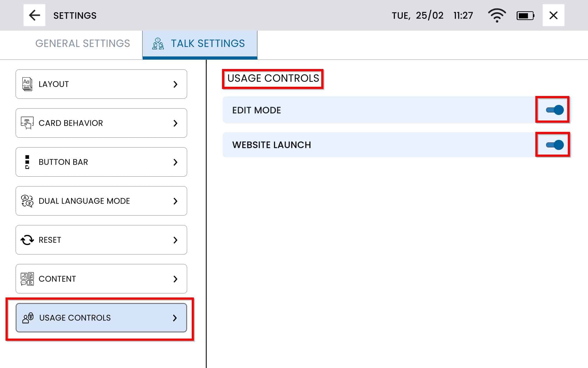Click the Card Behavior hand icon
588x368 pixels.
coord(27,123)
